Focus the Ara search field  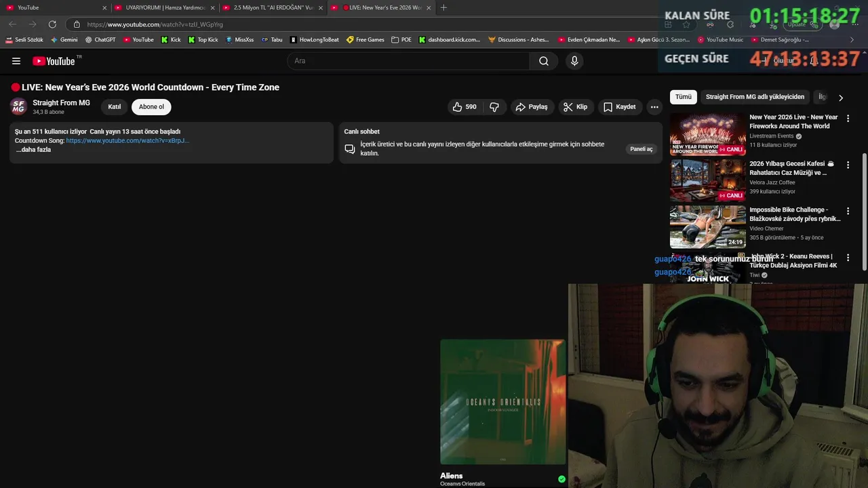(408, 61)
